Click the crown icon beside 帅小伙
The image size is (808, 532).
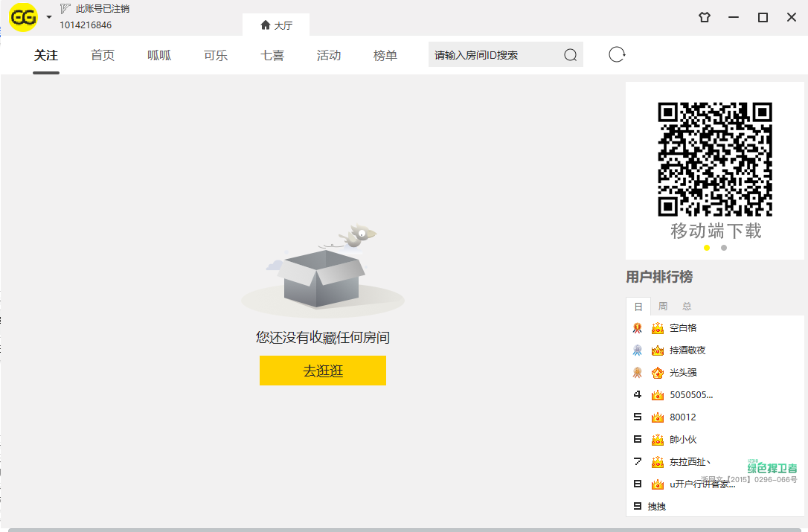click(x=658, y=439)
